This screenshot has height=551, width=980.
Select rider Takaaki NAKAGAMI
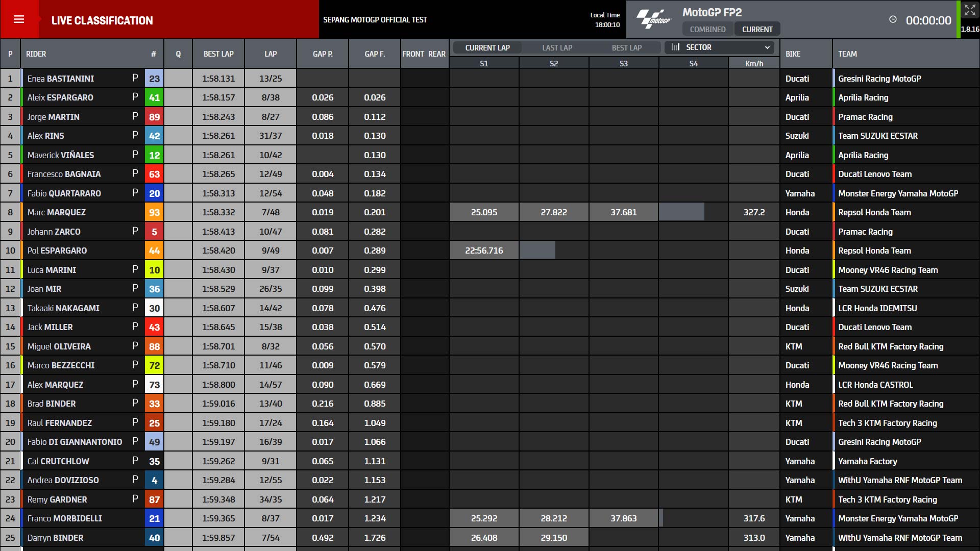tap(63, 308)
